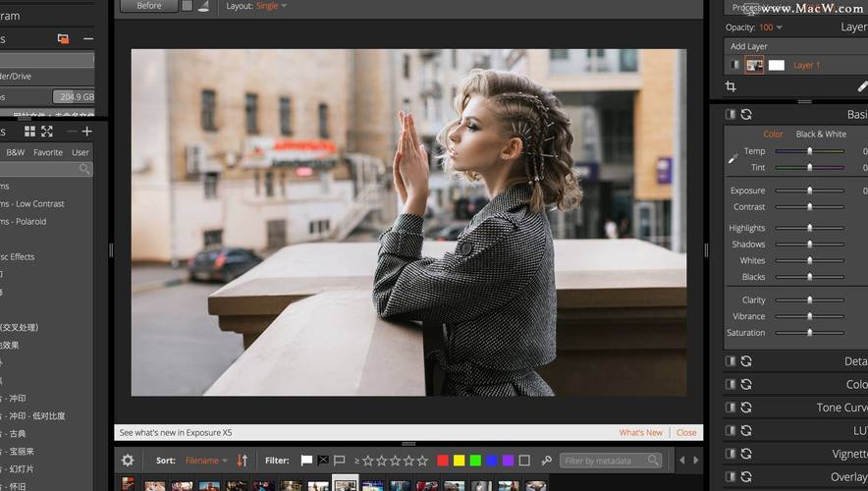
Task: Reverse sort direction with the arrows icon
Action: (x=243, y=460)
